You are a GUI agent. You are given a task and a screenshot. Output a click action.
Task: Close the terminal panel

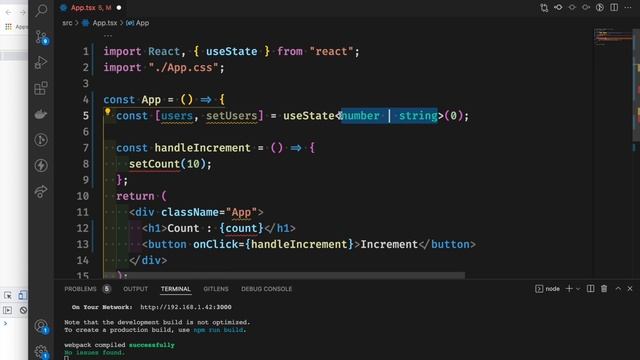[x=630, y=289]
